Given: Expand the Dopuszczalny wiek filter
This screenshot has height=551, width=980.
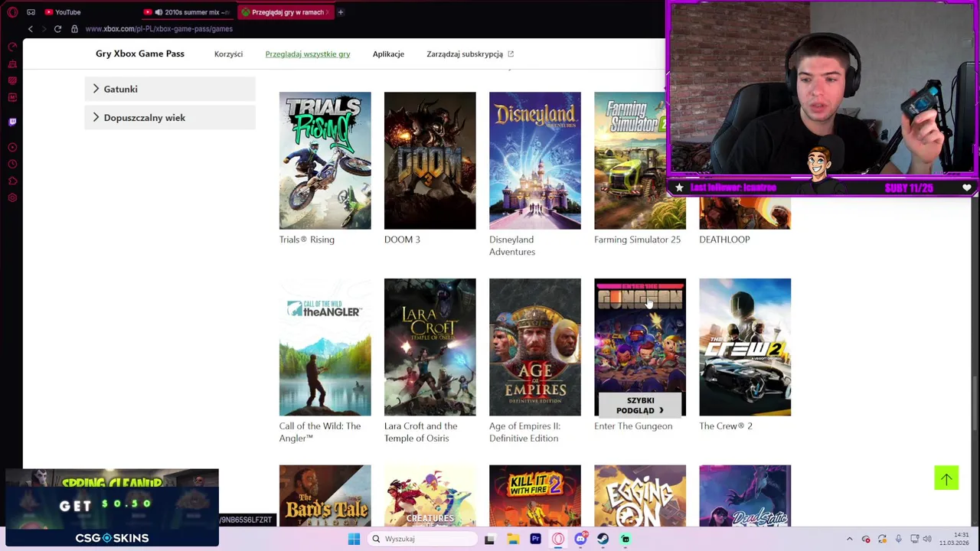Looking at the screenshot, I should 169,118.
